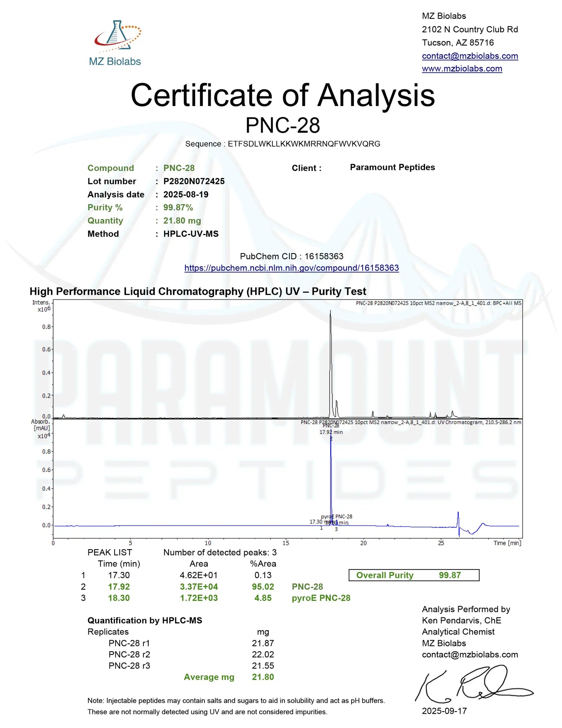
Task: Click replicate PNC-28 r1 row label
Action: pos(129,643)
